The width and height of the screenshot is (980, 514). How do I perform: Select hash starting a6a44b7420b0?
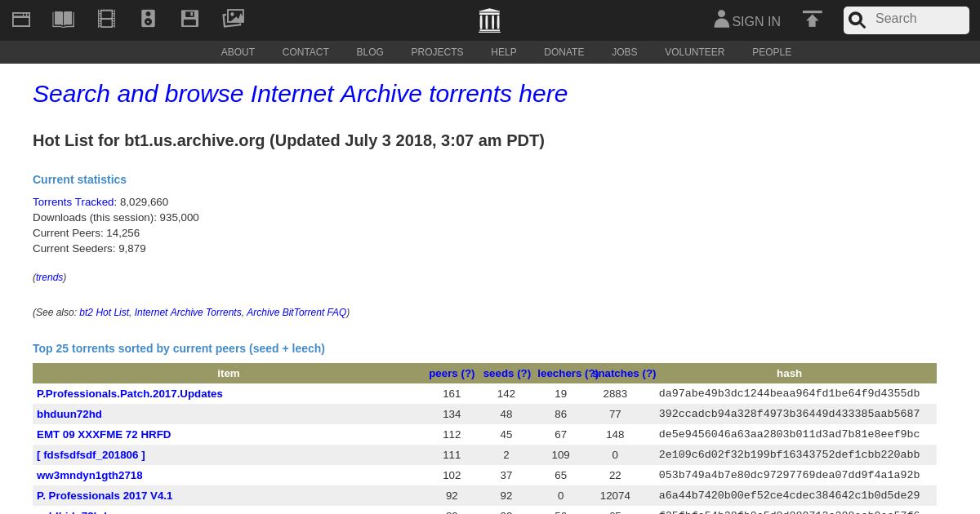tap(789, 496)
